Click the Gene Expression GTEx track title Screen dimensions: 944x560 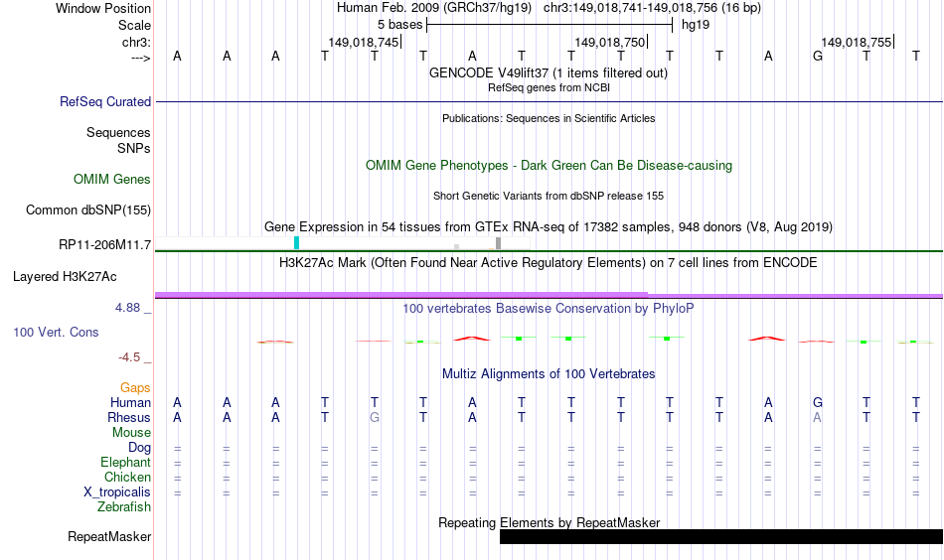tap(549, 227)
